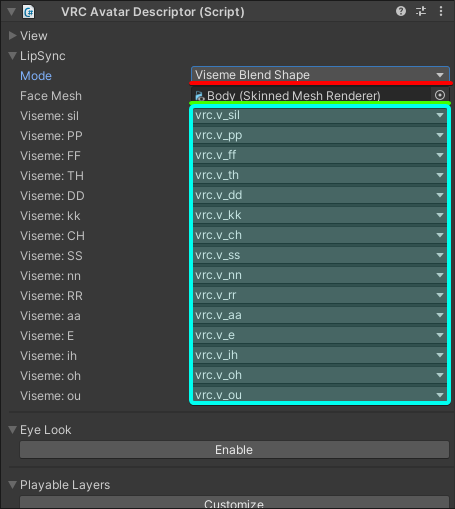This screenshot has height=509, width=455.
Task: Open the vrc.v_pp viseme dropdown
Action: 320,135
